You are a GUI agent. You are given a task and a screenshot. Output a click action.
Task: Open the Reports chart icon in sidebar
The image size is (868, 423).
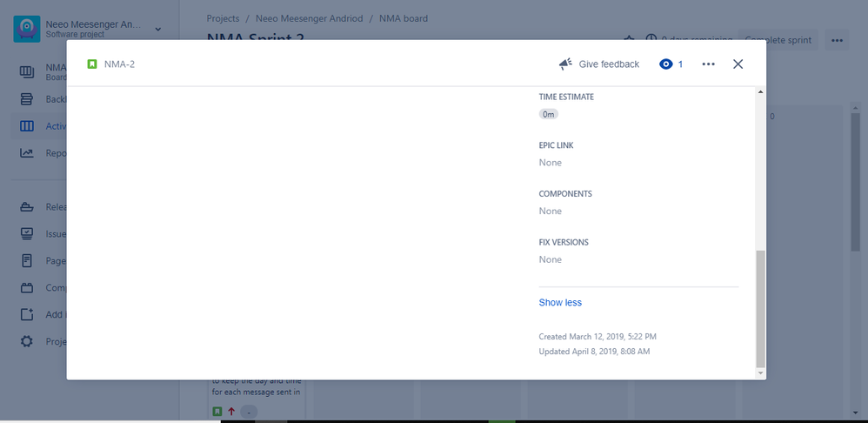[27, 153]
